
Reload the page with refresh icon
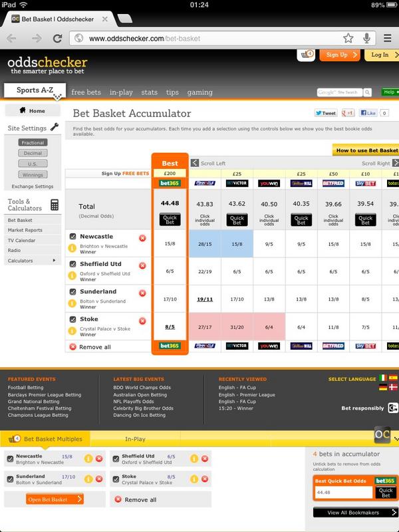coord(57,39)
